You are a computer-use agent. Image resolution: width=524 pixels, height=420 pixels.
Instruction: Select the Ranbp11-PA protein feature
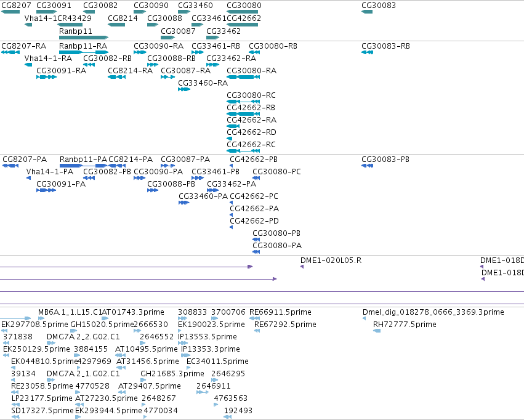tap(84, 166)
